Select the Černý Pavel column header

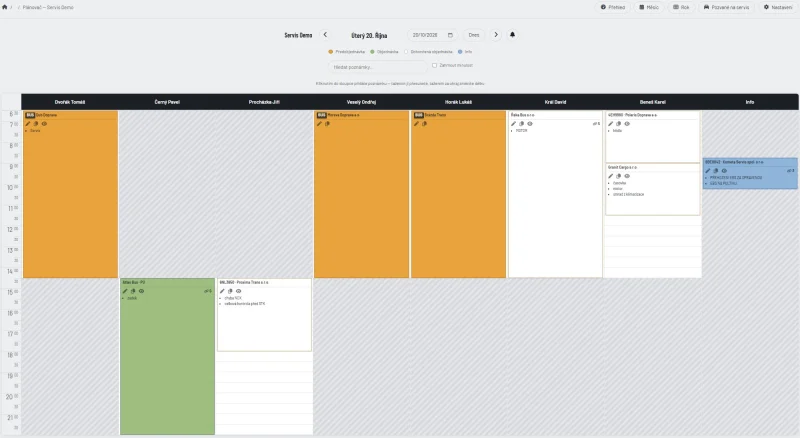coord(167,102)
